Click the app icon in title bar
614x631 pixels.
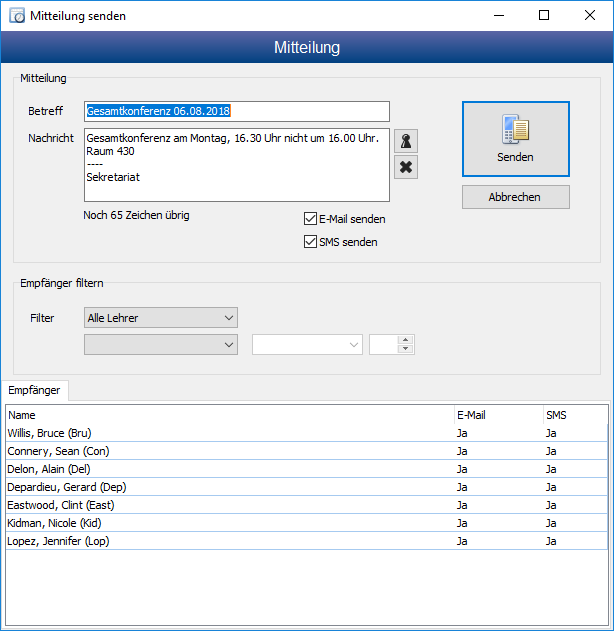coord(17,16)
